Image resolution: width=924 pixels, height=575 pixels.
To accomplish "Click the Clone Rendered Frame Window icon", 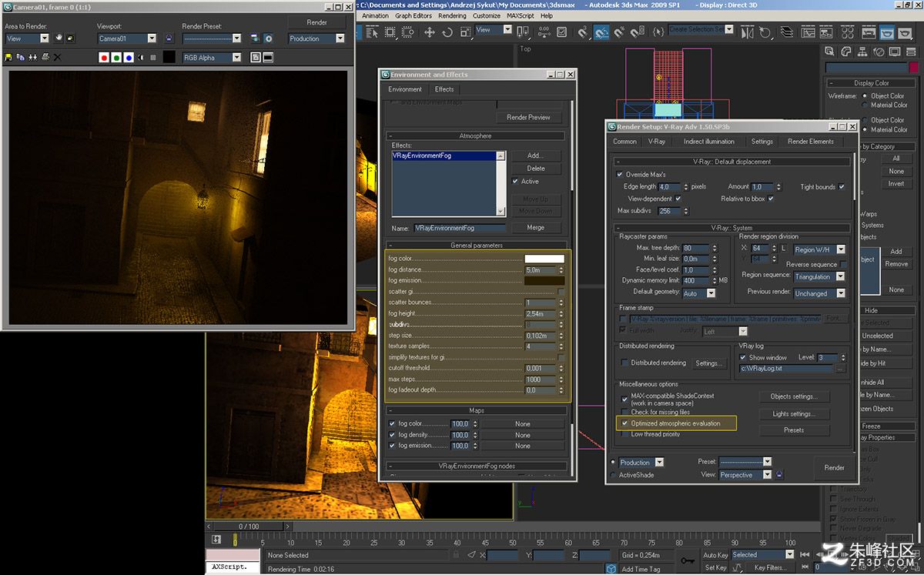I will coord(32,57).
